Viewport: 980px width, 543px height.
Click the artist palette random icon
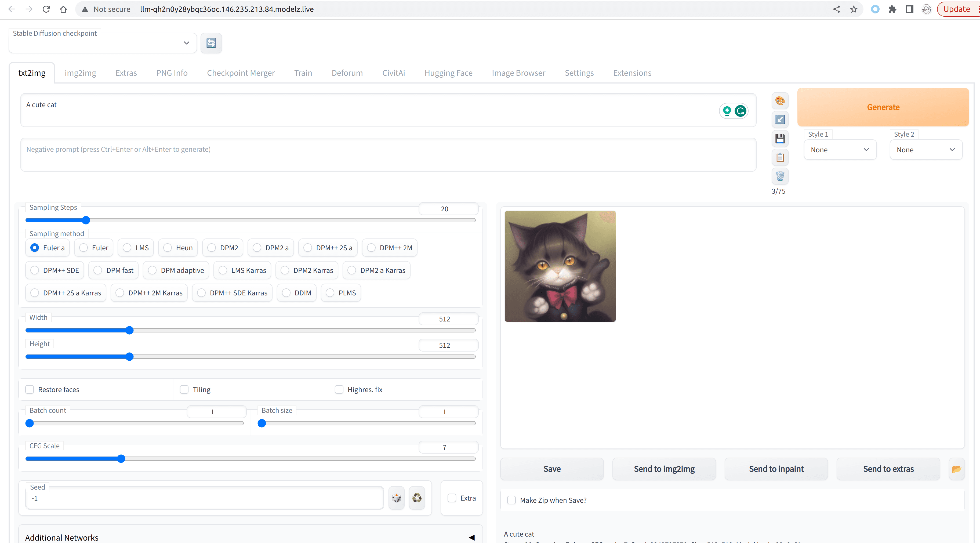[x=780, y=101]
